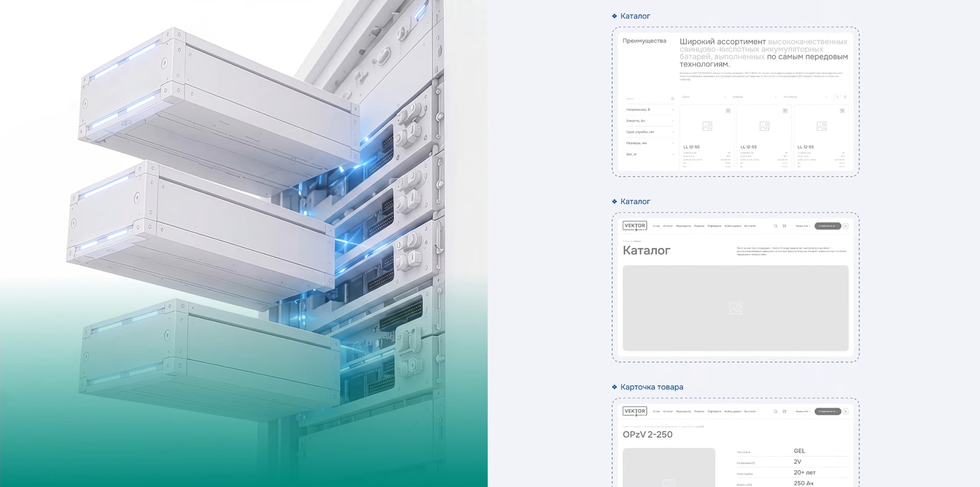Open Партнерам in the Каталог page menu
Viewport: 980px width, 487px height.
[x=714, y=226]
